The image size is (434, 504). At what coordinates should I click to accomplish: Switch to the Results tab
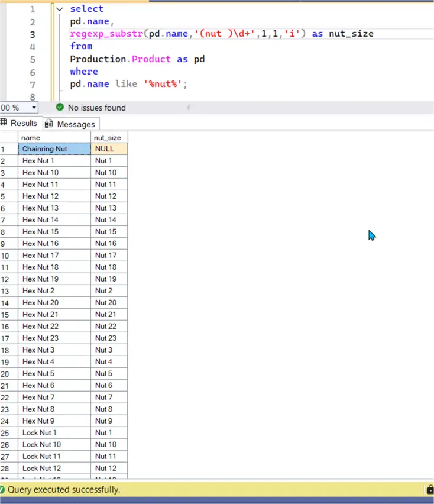point(23,123)
